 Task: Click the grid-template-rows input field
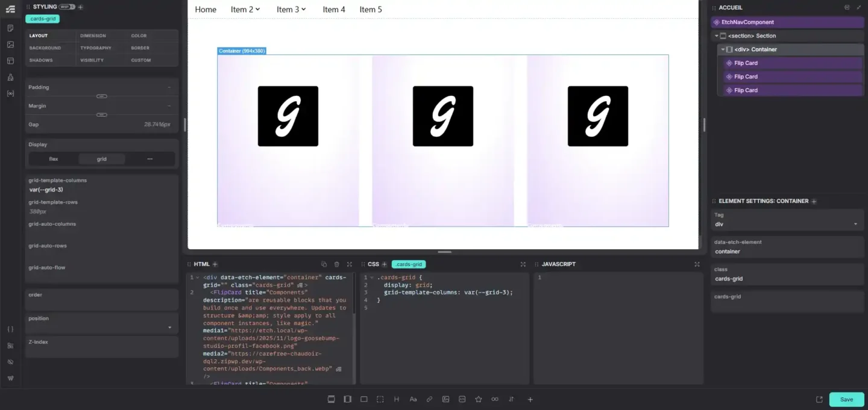[x=101, y=212]
